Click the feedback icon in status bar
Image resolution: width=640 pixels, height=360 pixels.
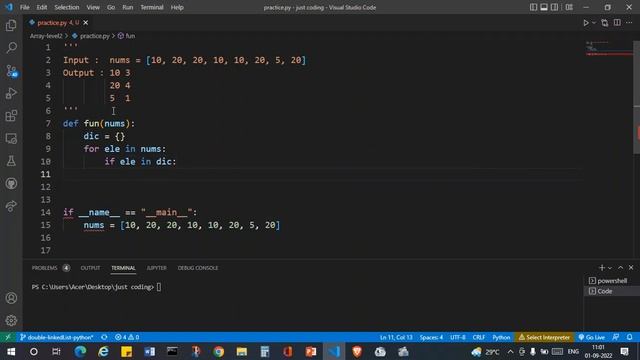(x=616, y=338)
